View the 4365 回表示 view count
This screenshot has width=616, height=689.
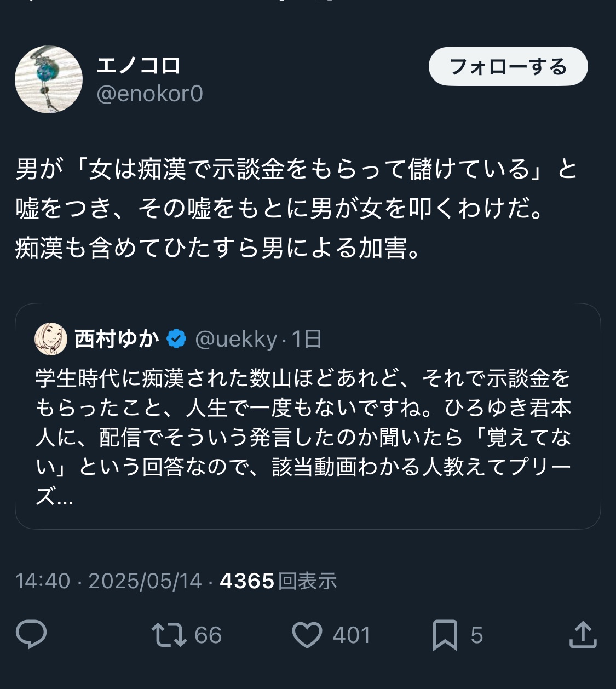278,581
